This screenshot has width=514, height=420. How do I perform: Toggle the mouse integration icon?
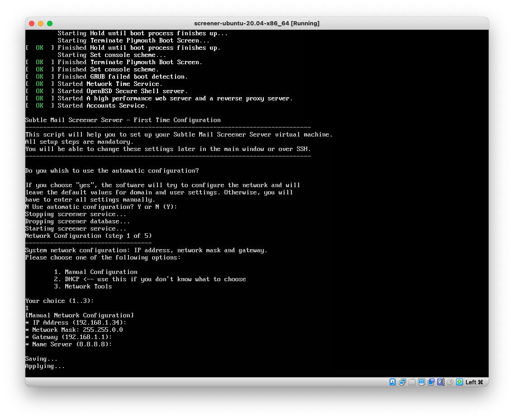point(450,382)
